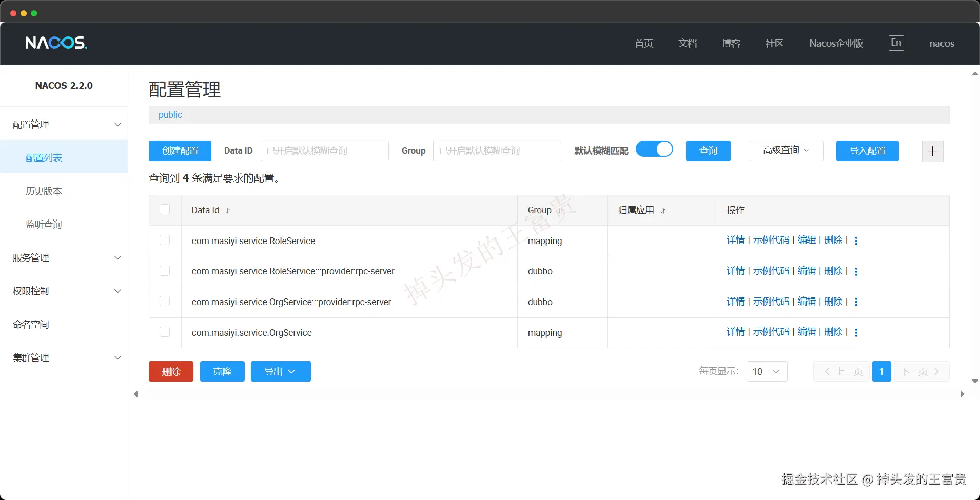Open 社区 in top navigation
This screenshot has width=980, height=500.
click(774, 44)
